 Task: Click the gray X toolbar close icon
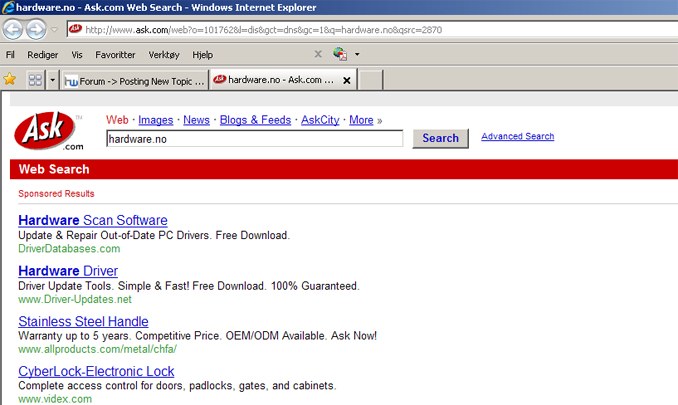(318, 54)
